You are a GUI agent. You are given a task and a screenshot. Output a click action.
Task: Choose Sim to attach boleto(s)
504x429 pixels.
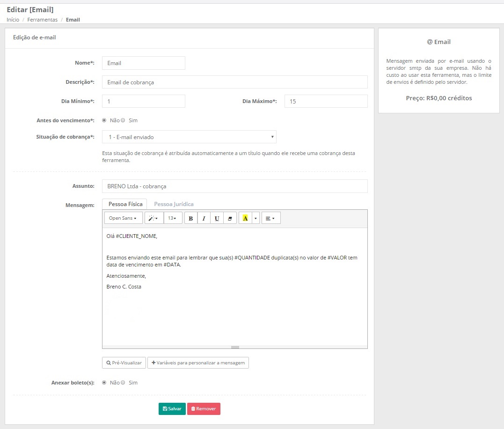tap(123, 383)
